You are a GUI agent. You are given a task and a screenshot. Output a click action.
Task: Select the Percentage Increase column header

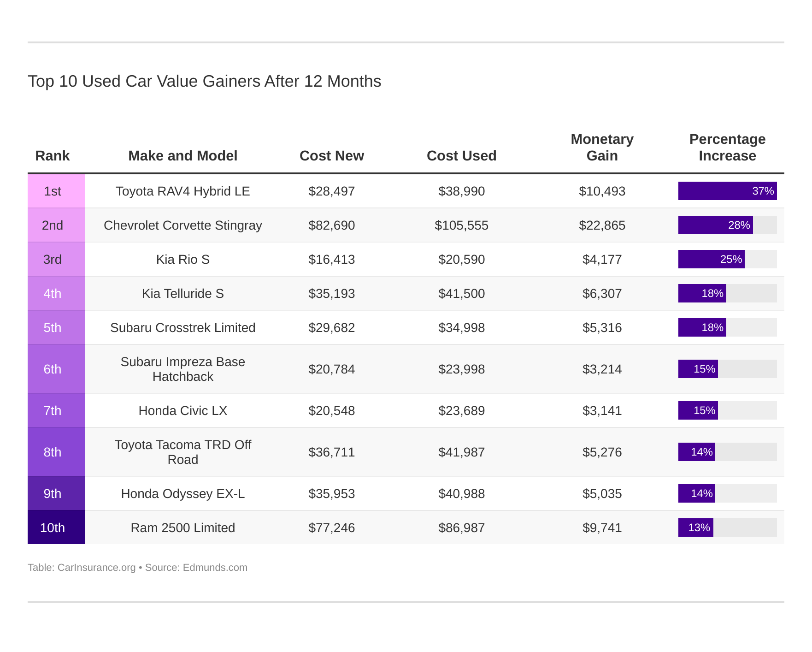tap(727, 148)
